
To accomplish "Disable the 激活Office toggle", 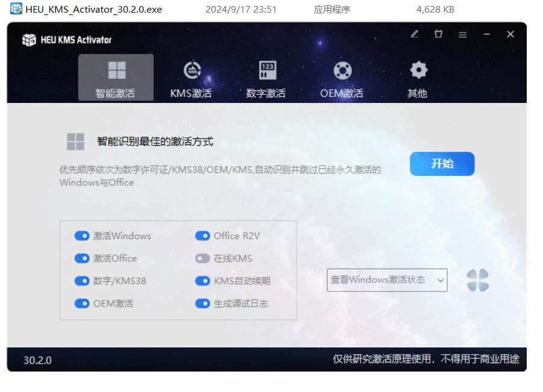I will click(82, 258).
